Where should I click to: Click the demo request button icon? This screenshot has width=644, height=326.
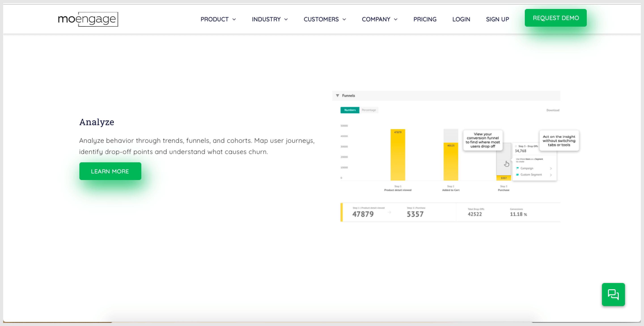555,18
